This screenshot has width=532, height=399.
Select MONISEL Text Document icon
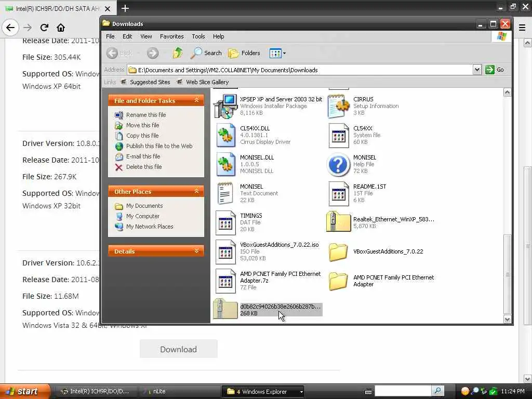(225, 193)
